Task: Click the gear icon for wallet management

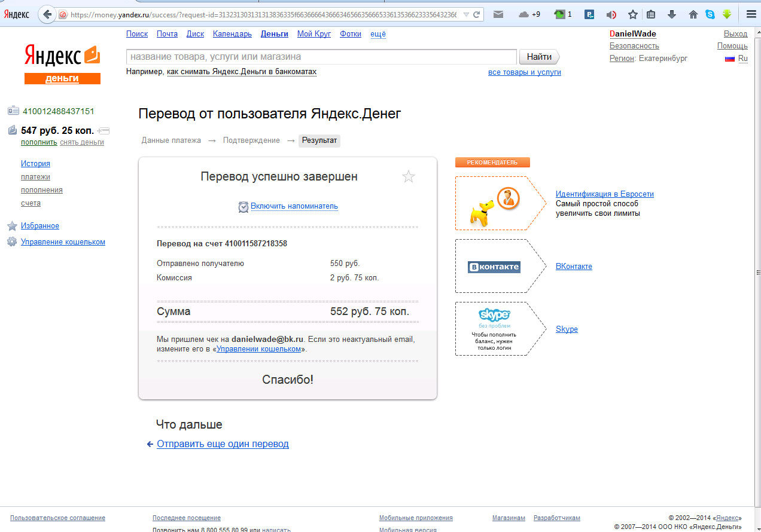Action: pos(12,241)
